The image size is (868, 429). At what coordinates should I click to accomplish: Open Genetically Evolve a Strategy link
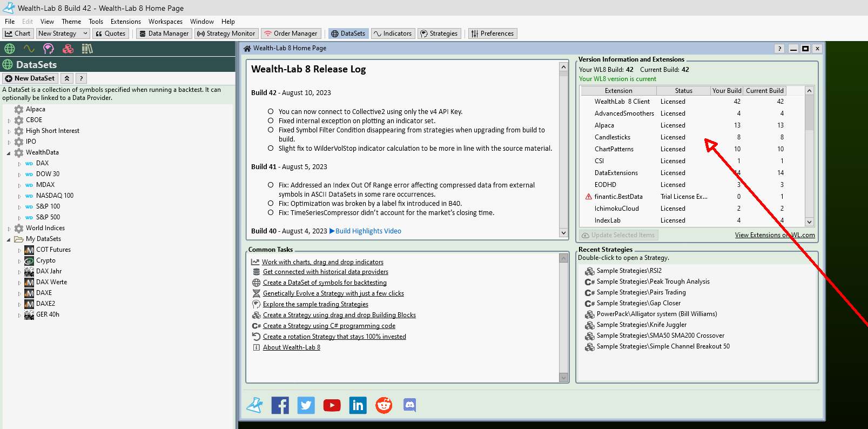(x=333, y=293)
